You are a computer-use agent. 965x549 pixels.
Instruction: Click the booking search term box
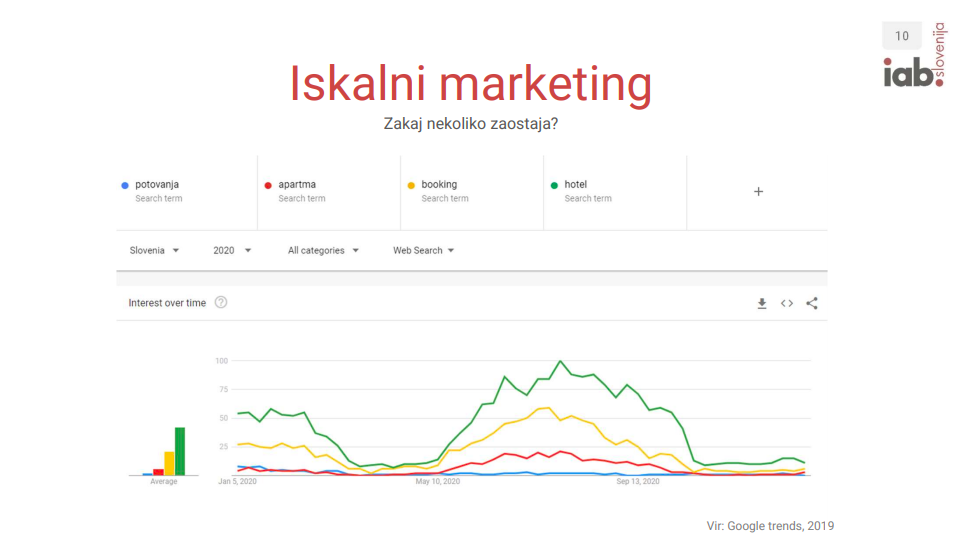point(471,192)
